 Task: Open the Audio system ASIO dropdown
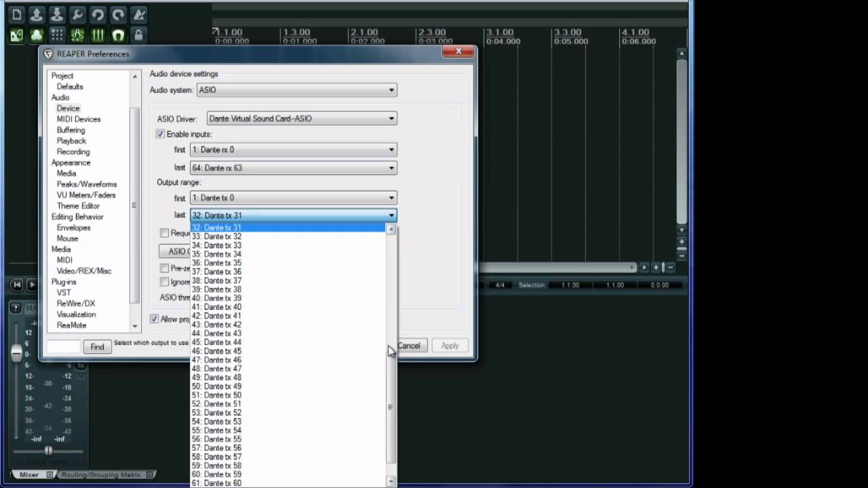click(297, 90)
